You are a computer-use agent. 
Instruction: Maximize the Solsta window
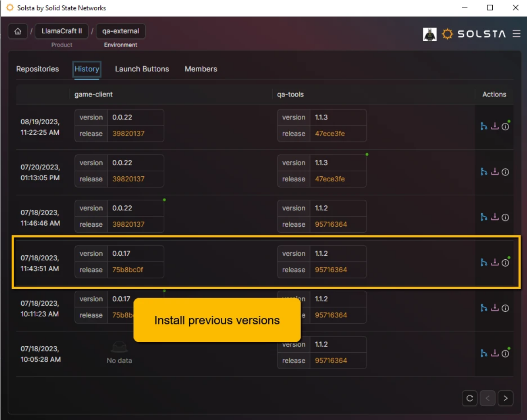(490, 8)
